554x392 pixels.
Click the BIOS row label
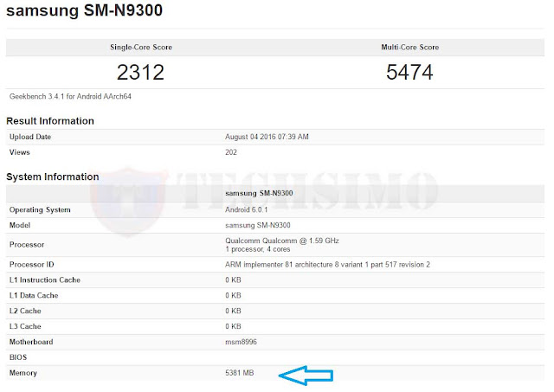(x=18, y=357)
